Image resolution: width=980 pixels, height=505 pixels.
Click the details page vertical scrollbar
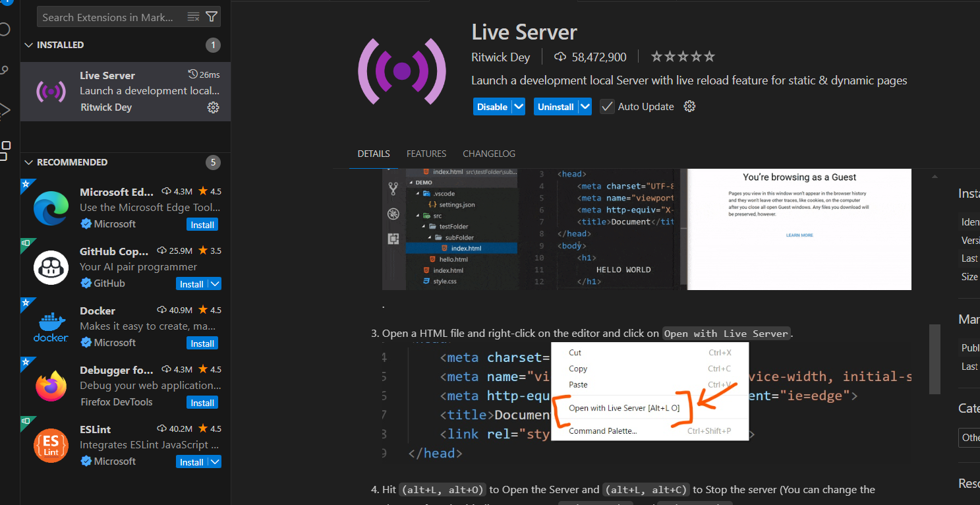[935, 359]
